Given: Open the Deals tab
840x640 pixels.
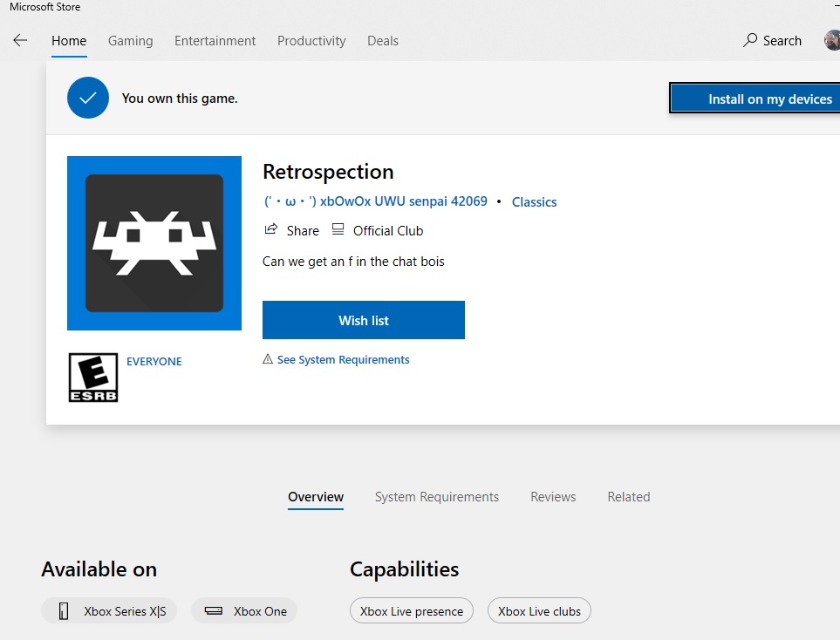Looking at the screenshot, I should [383, 41].
